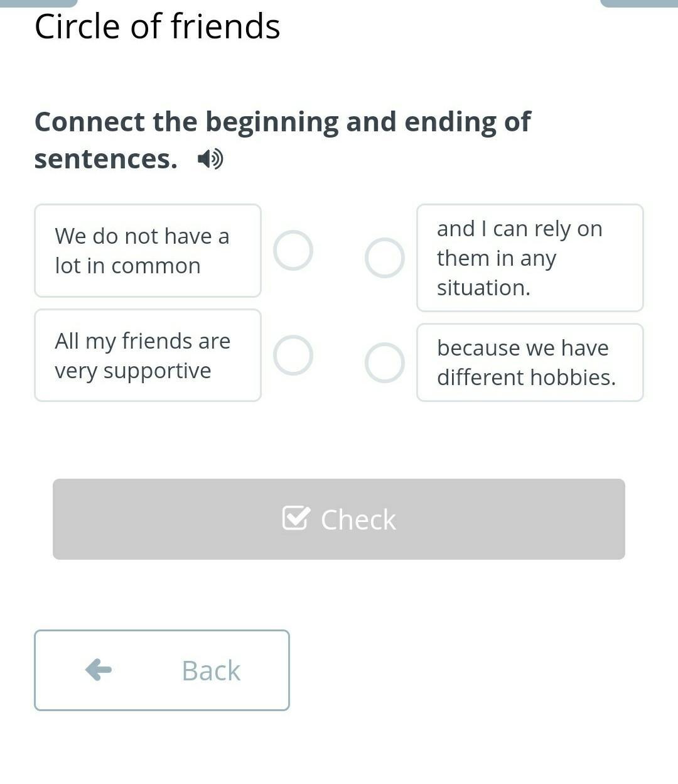Click the top-left gray tab edge
The image size is (678, 784).
39,3
